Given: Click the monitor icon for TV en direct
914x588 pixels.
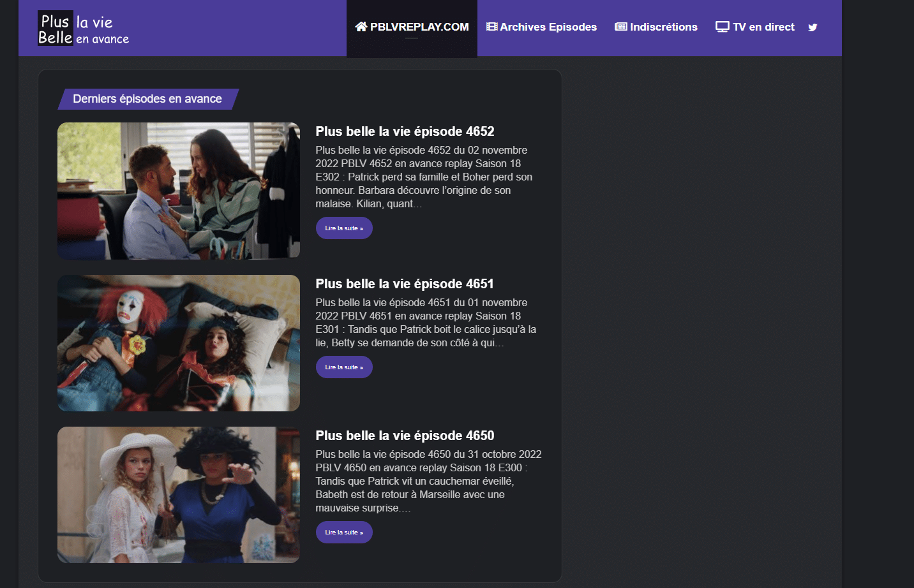Looking at the screenshot, I should point(722,27).
